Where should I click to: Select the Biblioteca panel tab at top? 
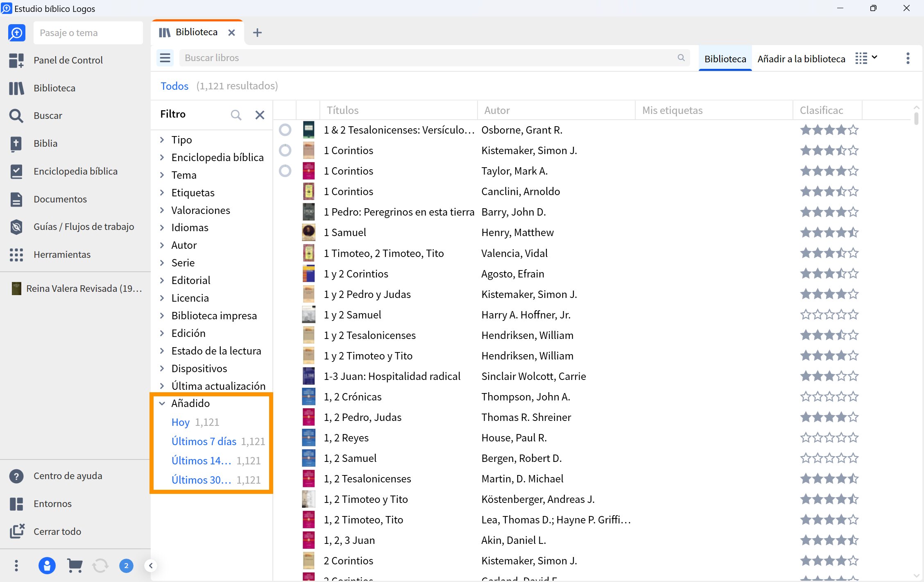coord(197,32)
